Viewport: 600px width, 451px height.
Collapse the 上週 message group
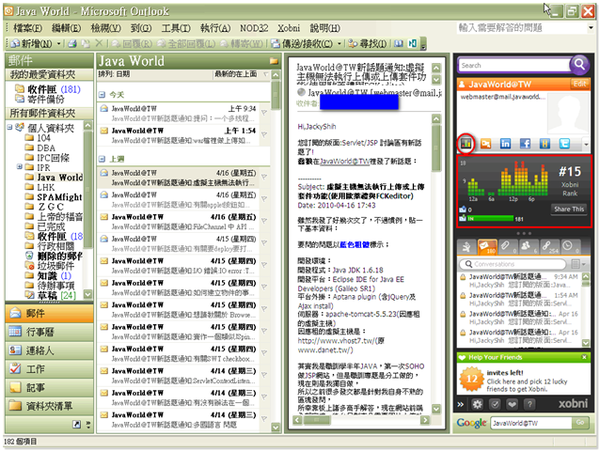pyautogui.click(x=102, y=159)
